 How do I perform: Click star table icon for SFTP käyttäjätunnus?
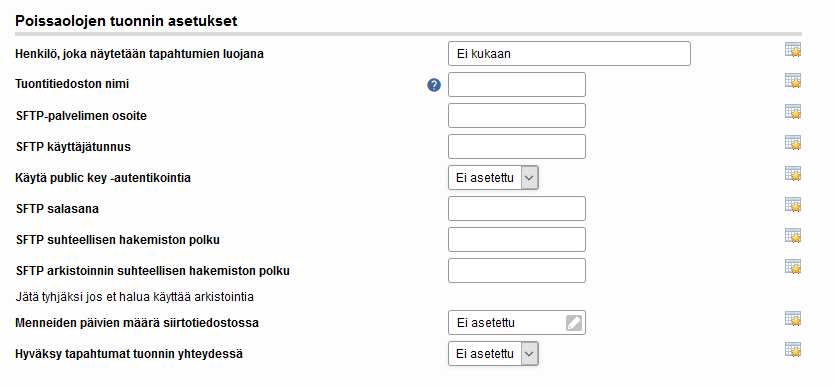(793, 142)
